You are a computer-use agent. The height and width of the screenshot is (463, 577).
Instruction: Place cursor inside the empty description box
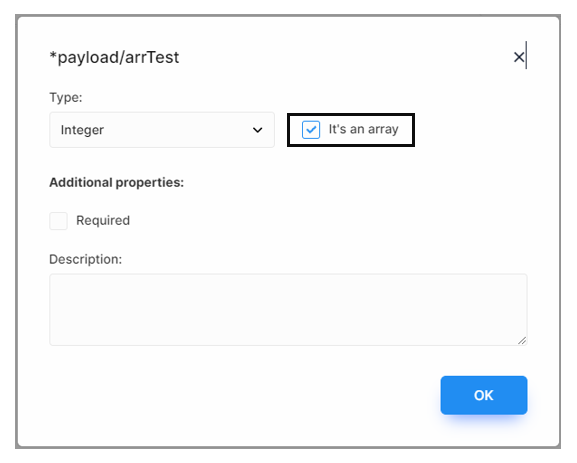pyautogui.click(x=288, y=310)
